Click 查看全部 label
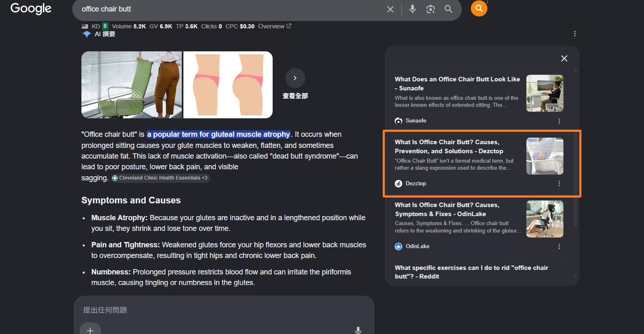Screen dimensions: 644x334 295,96
